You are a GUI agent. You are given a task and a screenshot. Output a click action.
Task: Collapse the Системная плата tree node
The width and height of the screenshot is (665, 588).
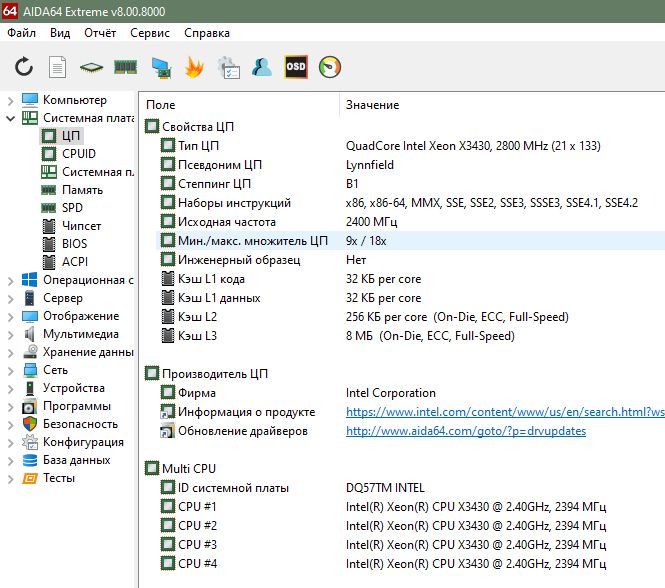(11, 118)
